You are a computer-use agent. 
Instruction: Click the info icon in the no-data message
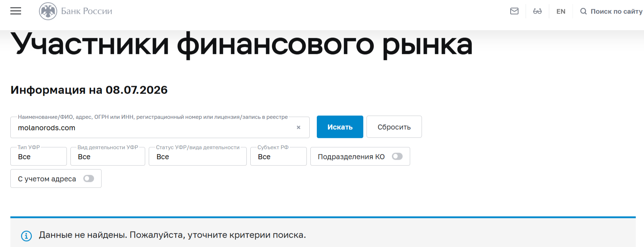pyautogui.click(x=26, y=236)
